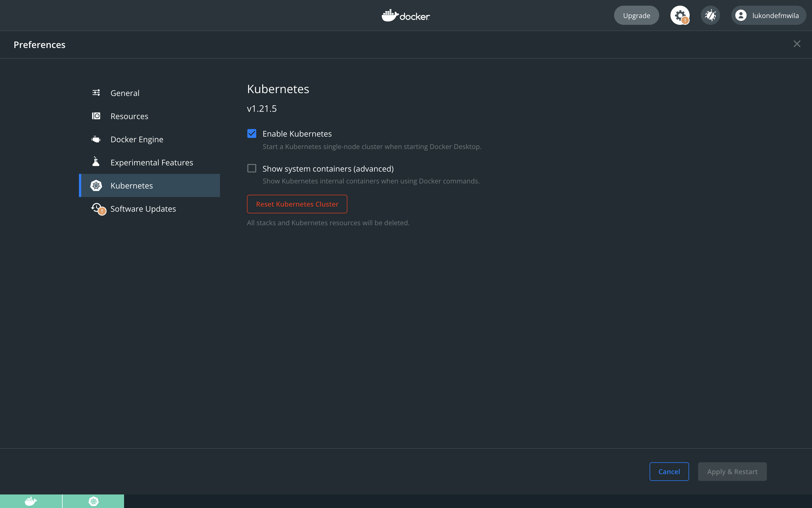Click the 'All stacks and Kubernetes resources will be deleted' text
The width and height of the screenshot is (812, 508).
[x=328, y=223]
